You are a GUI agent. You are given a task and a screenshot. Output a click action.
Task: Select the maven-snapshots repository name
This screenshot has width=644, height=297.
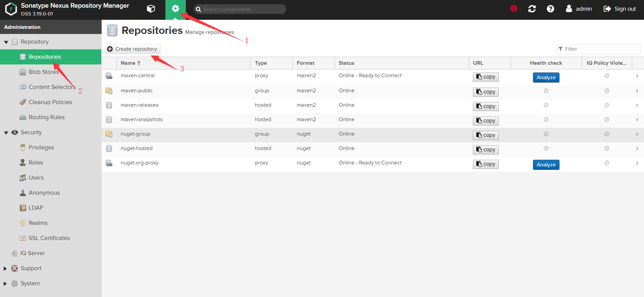[x=142, y=119]
